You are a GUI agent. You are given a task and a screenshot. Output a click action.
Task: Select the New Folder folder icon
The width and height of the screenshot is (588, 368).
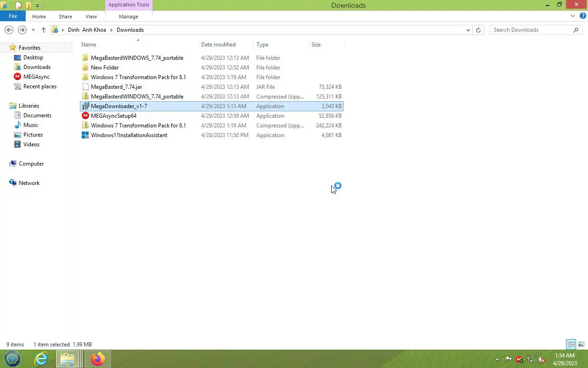tap(85, 68)
